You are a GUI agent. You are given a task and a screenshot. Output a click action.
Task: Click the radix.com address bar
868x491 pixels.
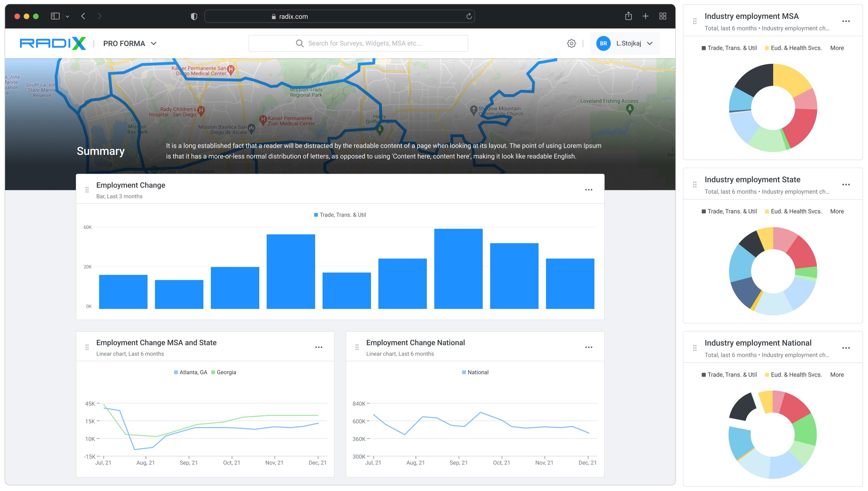click(339, 16)
